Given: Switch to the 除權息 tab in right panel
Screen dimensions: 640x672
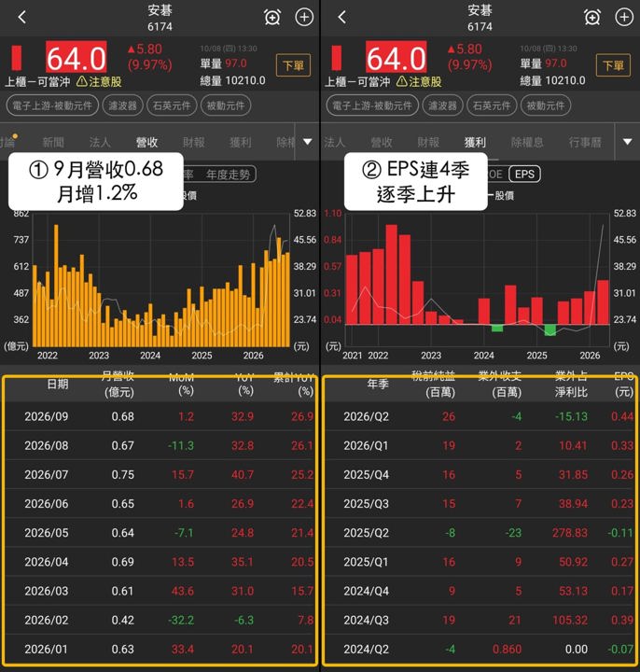Looking at the screenshot, I should point(527,142).
